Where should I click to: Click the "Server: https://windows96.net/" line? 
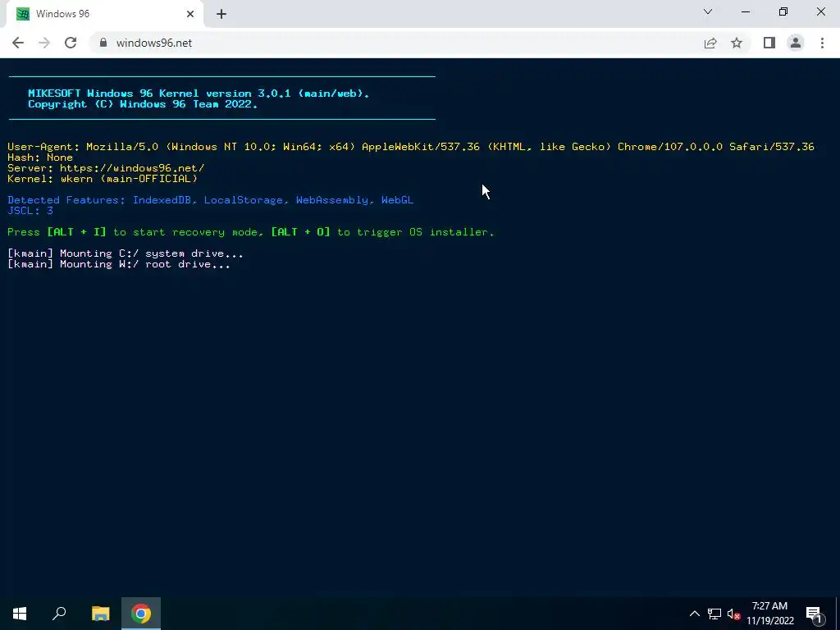pyautogui.click(x=106, y=167)
